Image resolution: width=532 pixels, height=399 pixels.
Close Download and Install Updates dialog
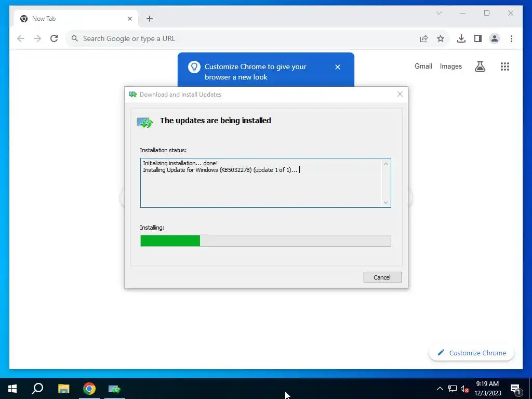click(400, 95)
